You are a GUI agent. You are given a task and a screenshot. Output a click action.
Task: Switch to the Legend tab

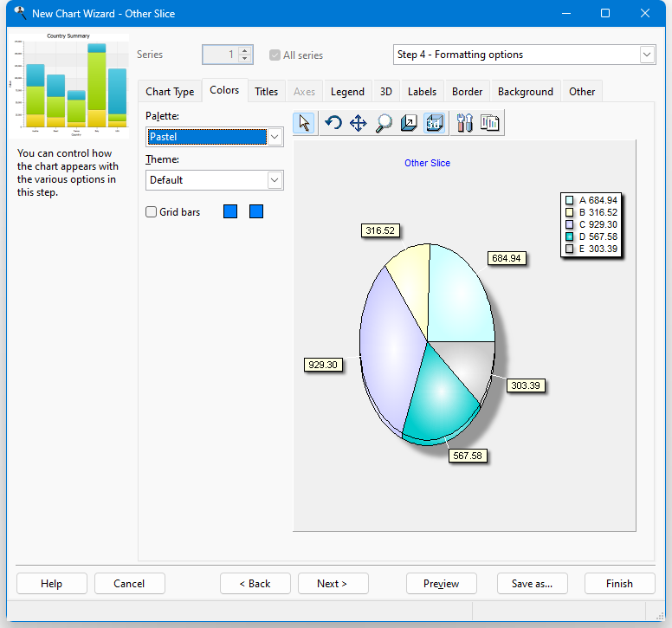click(x=347, y=92)
